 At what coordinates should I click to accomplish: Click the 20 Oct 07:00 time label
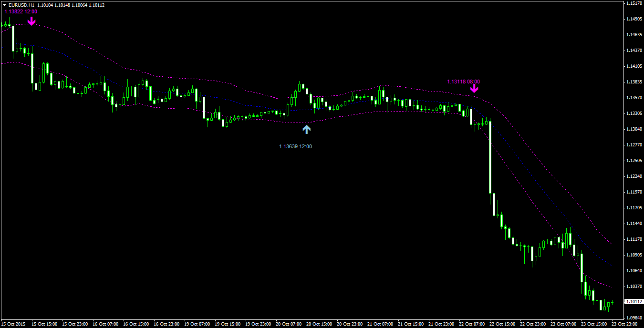click(x=289, y=324)
